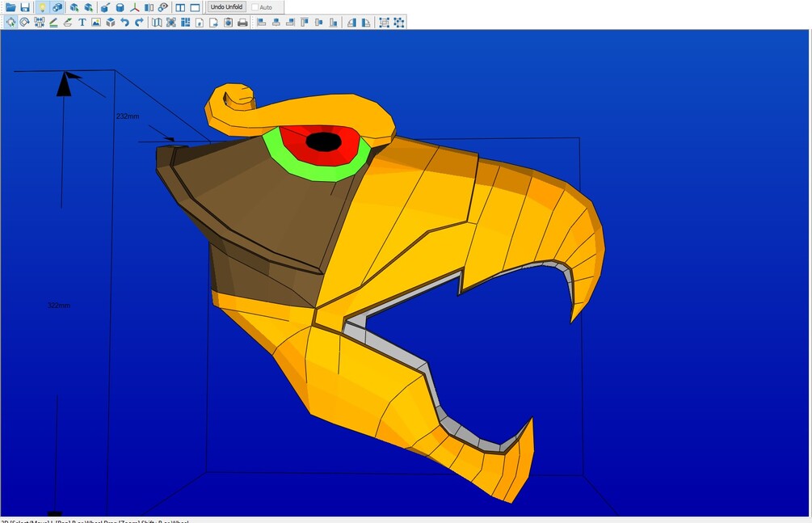Click the blue cylinder icon

(120, 7)
